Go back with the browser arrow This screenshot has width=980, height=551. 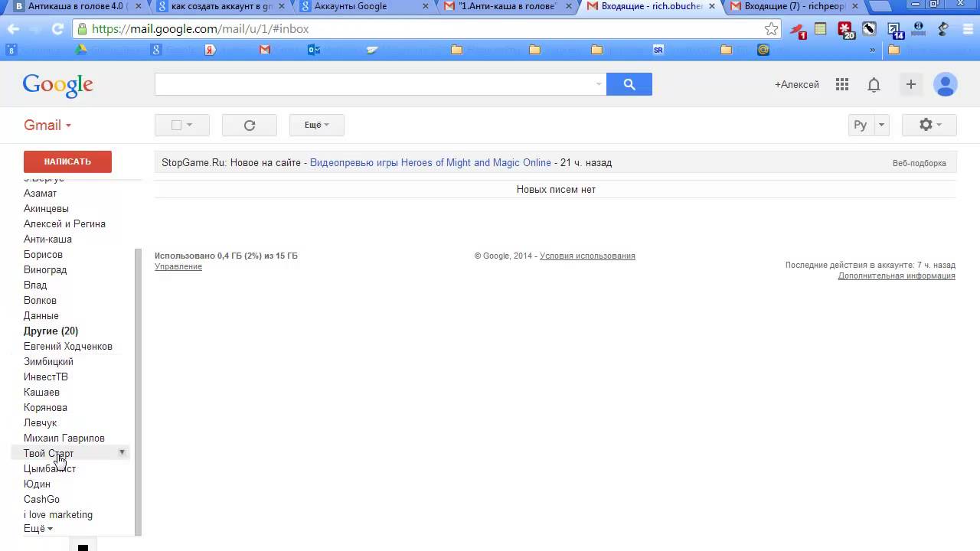[x=13, y=29]
